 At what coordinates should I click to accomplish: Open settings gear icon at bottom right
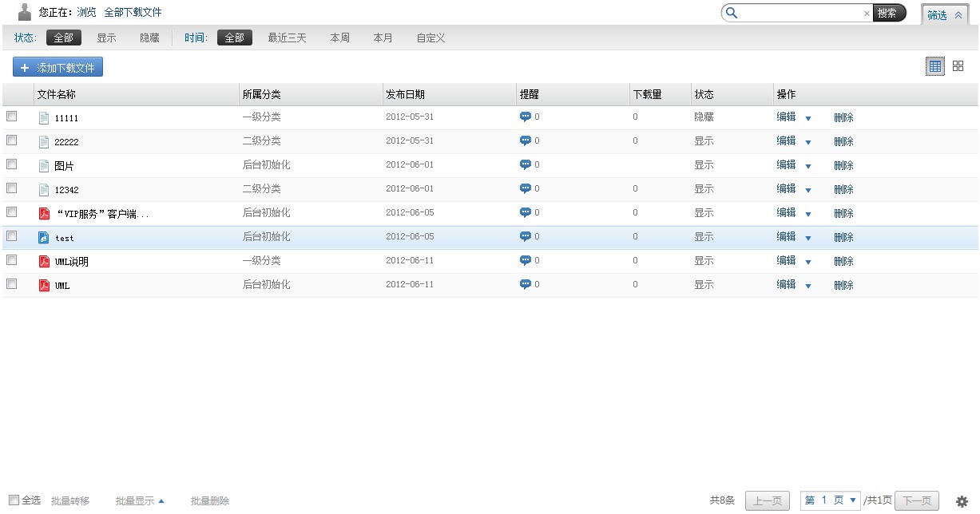962,500
